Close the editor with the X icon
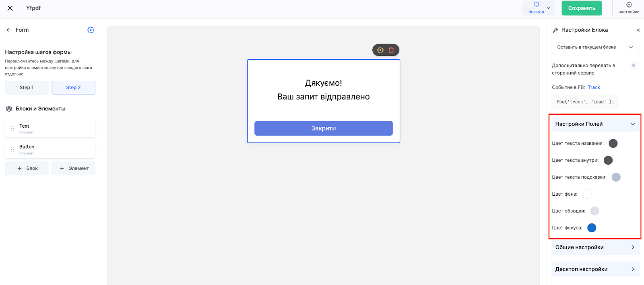The image size is (644, 285). pos(10,8)
